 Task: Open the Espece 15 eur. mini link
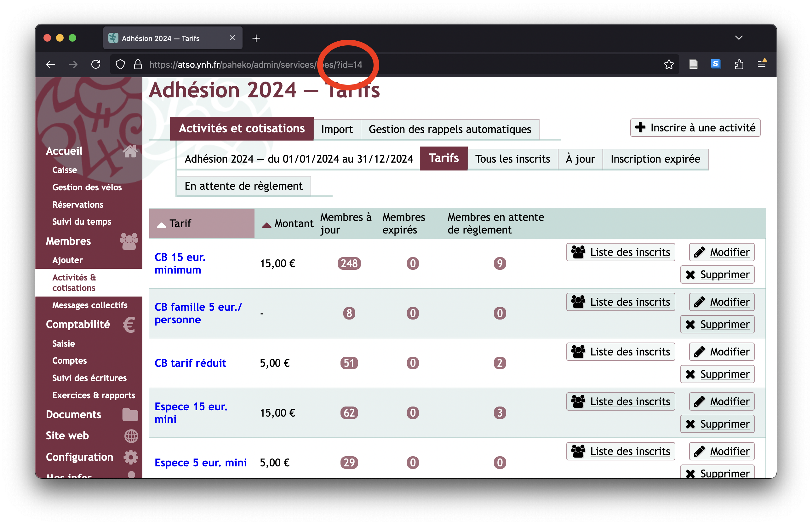pos(191,413)
